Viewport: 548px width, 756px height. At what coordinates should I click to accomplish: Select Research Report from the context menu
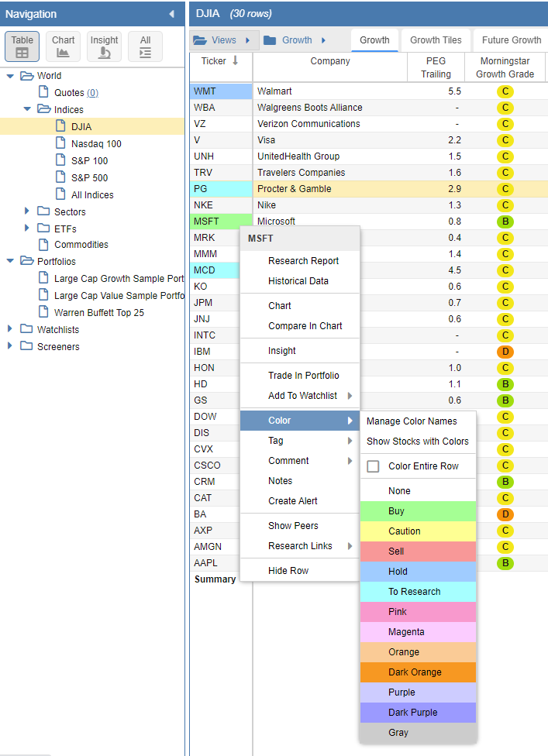300,261
